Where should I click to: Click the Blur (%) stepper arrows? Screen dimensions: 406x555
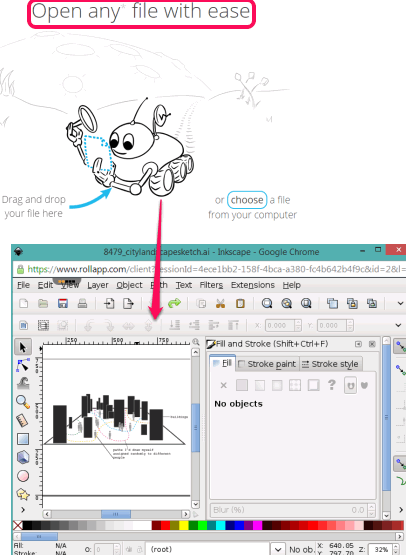(371, 510)
